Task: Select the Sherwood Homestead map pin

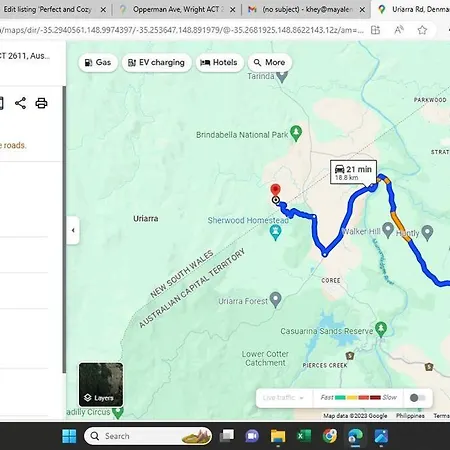Action: pos(275,232)
